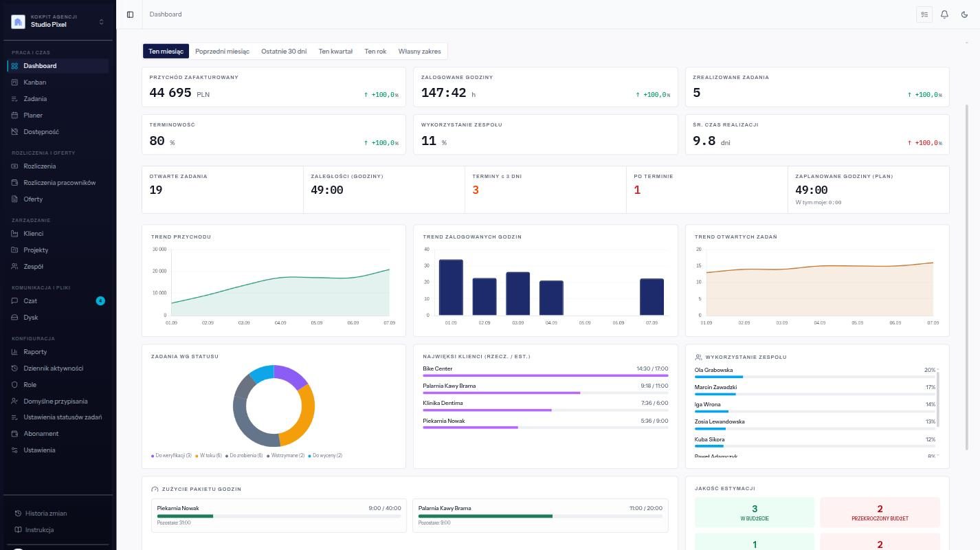
Task: Open Projekty in sidebar
Action: 58,250
